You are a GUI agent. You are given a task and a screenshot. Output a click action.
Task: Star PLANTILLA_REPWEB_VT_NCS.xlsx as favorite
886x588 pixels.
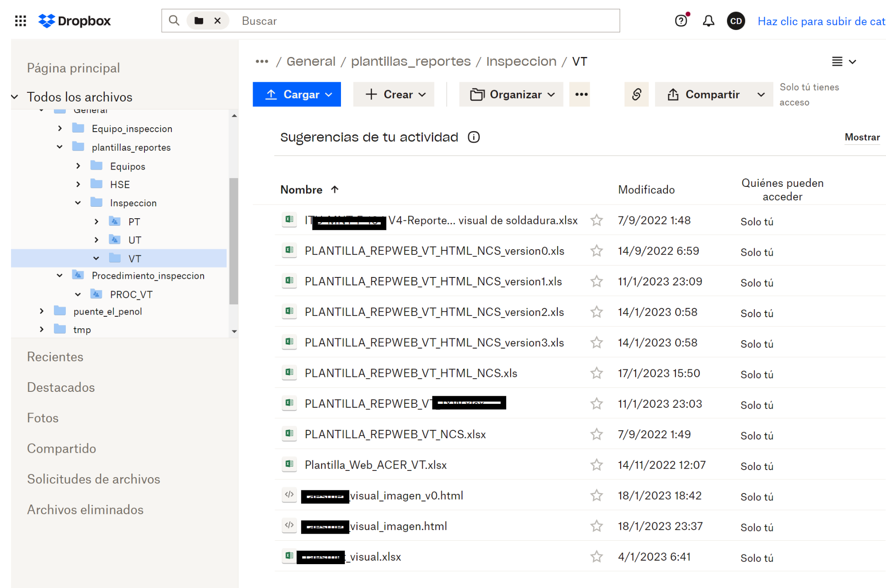point(596,434)
